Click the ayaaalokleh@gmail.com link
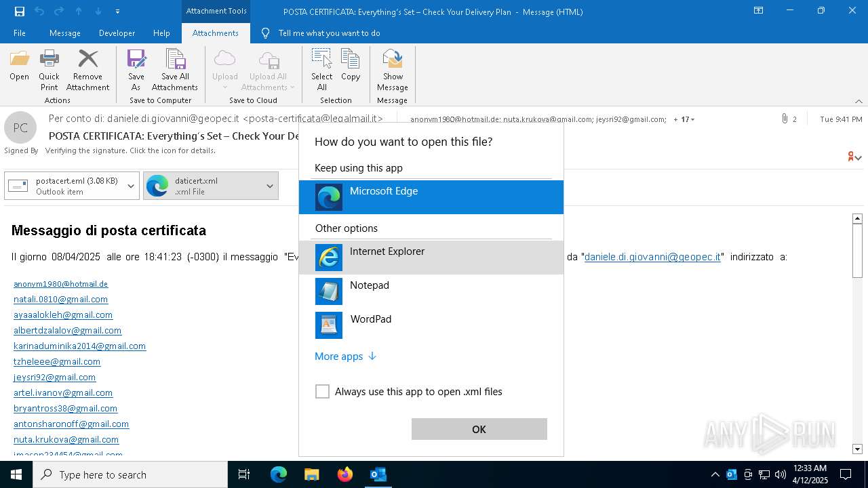 pos(63,315)
